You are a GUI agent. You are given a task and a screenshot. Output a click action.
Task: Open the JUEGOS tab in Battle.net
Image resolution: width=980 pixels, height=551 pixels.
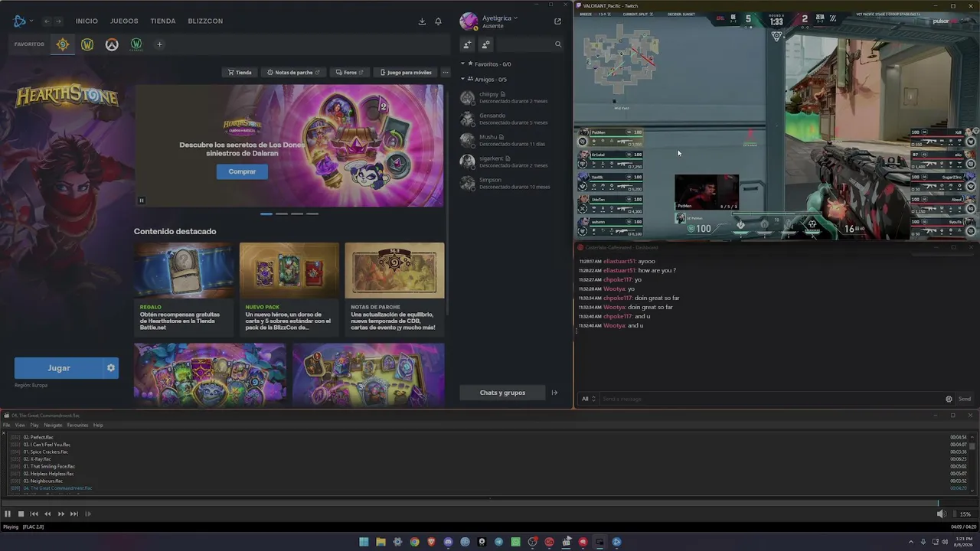coord(124,21)
